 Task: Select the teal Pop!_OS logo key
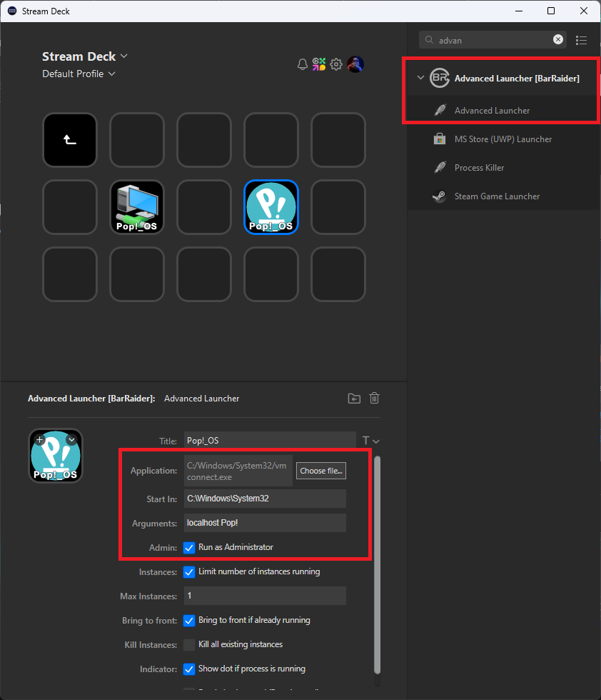[x=271, y=207]
